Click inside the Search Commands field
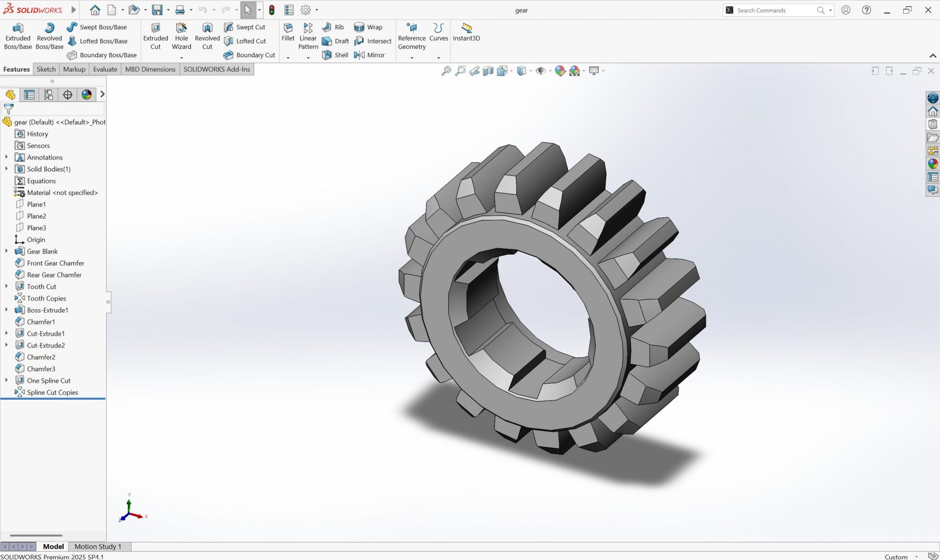This screenshot has height=560, width=940. (x=774, y=10)
